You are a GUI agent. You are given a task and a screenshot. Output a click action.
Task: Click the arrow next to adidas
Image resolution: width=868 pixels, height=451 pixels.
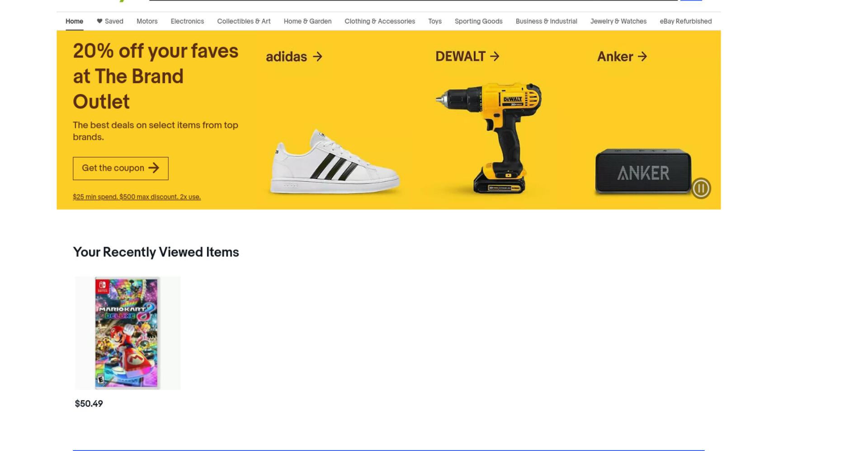pyautogui.click(x=318, y=56)
